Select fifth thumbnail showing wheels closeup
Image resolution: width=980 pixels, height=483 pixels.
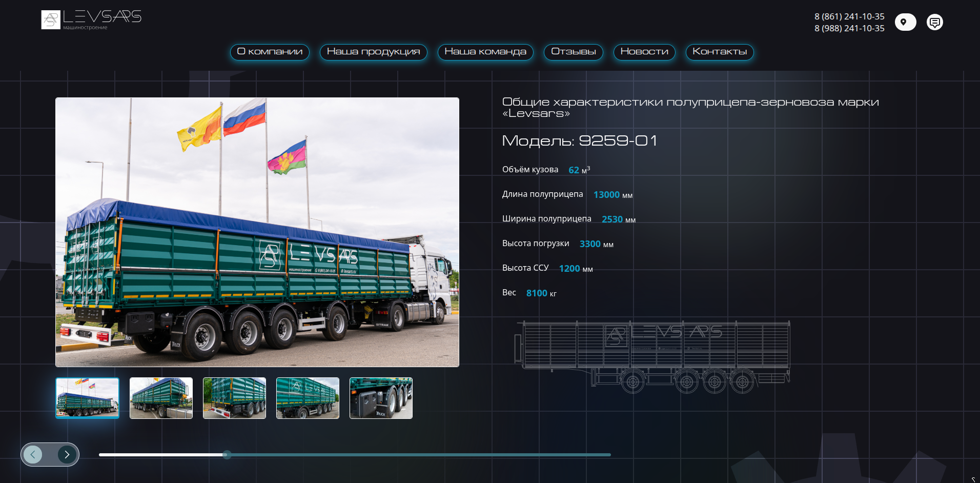click(381, 398)
